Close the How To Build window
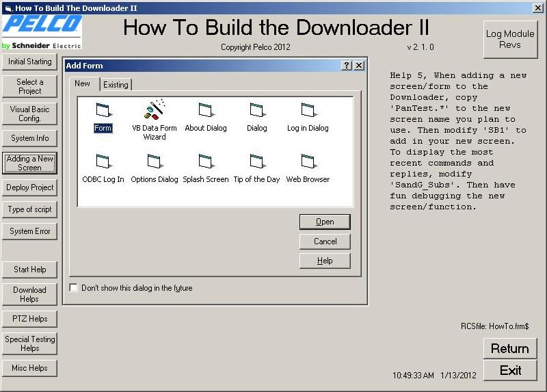The width and height of the screenshot is (547, 392). click(538, 8)
